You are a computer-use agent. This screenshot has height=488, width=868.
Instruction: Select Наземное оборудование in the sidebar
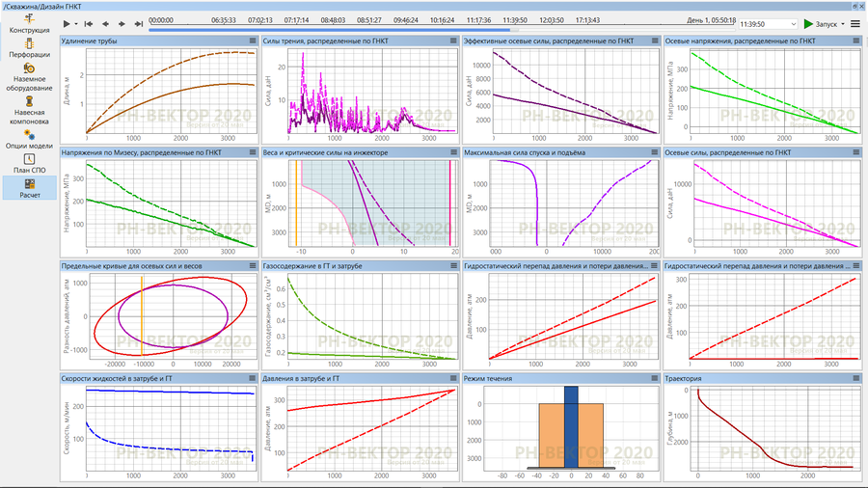(30, 77)
